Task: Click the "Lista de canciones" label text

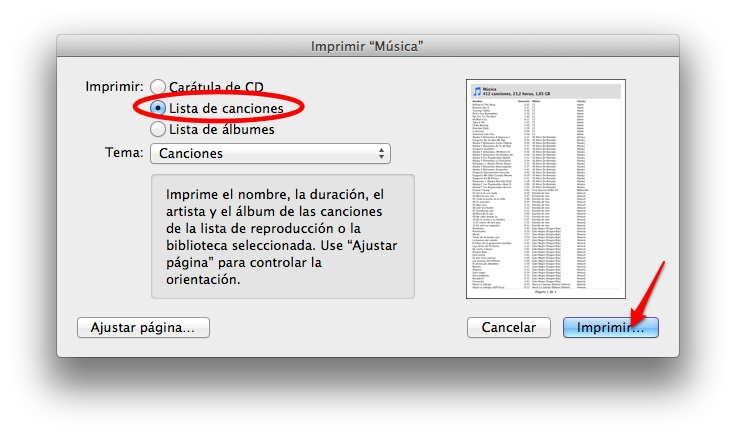Action: 226,108
